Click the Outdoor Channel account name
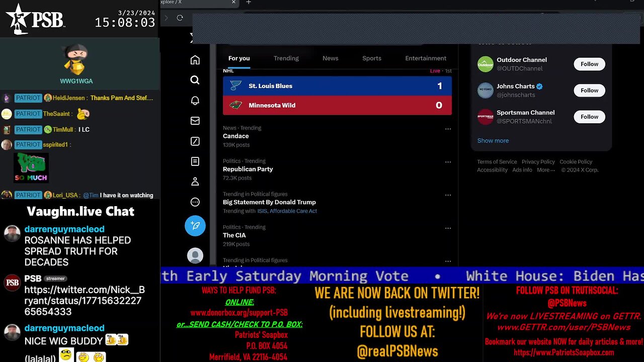644x362 pixels. pyautogui.click(x=522, y=60)
